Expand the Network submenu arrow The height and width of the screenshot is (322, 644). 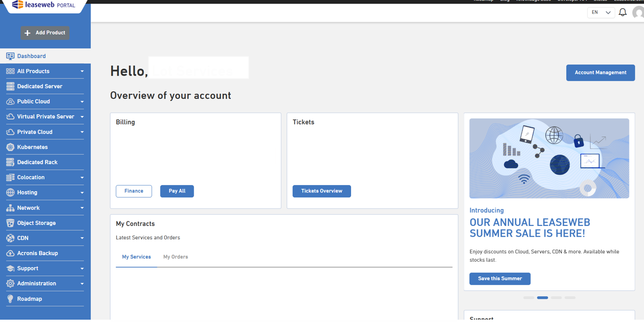coord(82,208)
